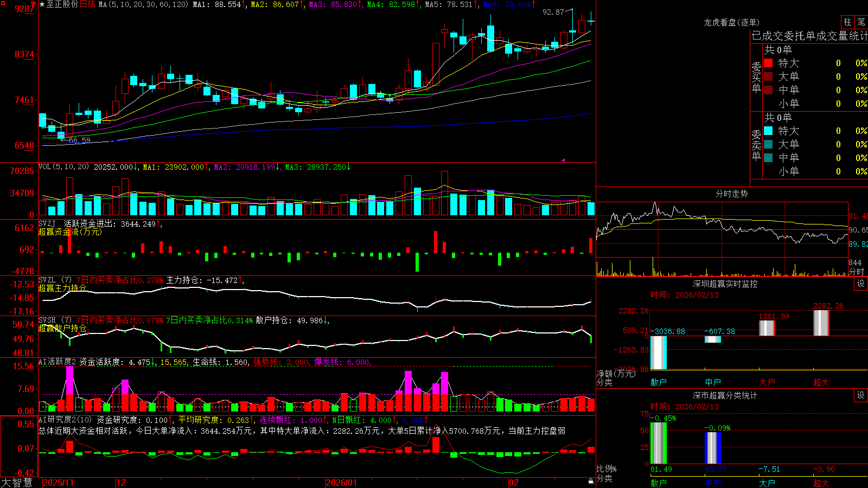Click the 2026/01 date marker on timeline

341,483
